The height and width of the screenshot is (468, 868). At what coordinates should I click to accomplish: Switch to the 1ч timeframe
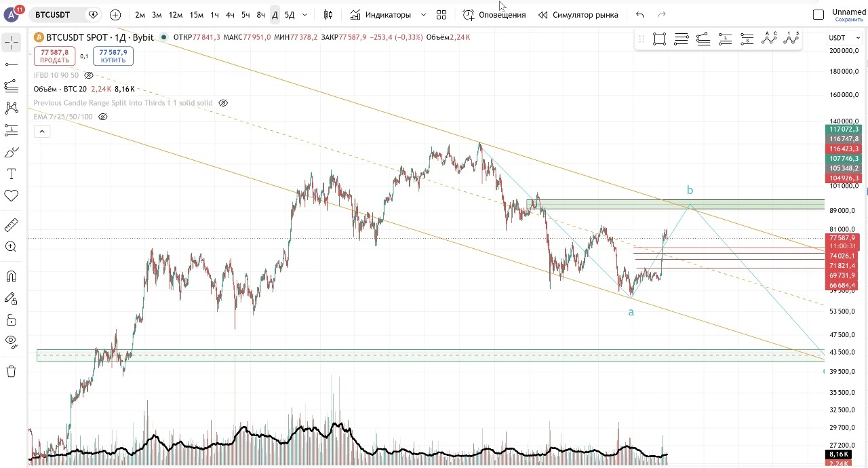(214, 14)
